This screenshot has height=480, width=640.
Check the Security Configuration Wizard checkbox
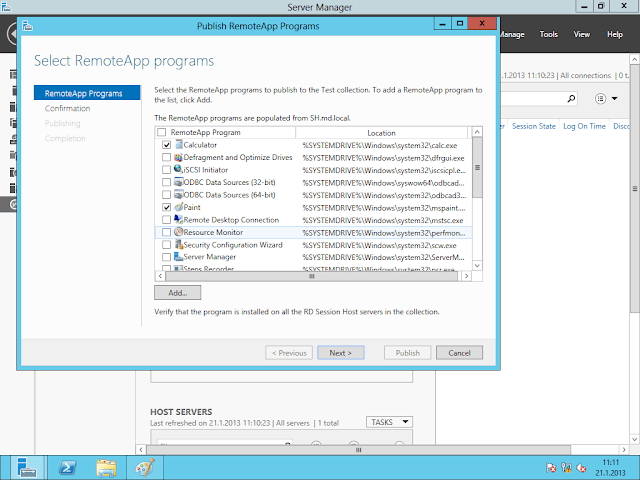(x=166, y=244)
